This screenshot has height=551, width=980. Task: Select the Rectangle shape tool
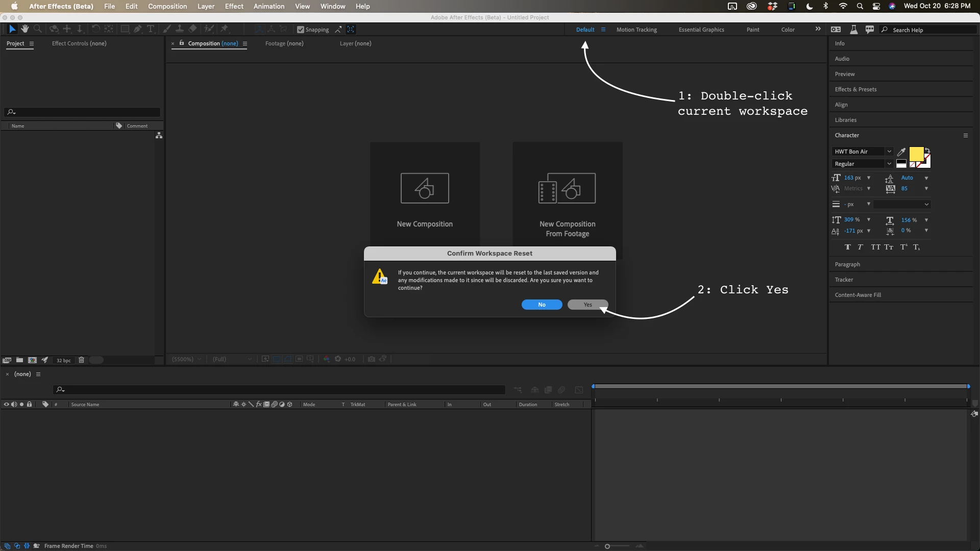click(x=125, y=29)
